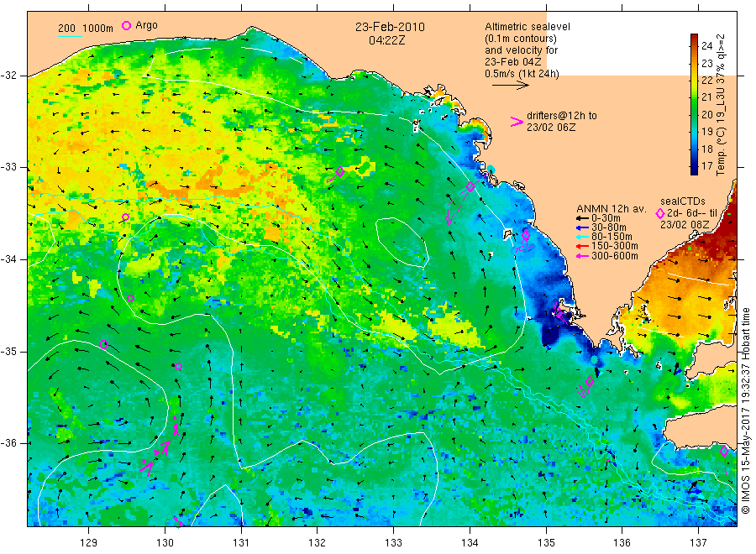756x554 pixels.
Task: Click the 'ANMN 12h av.' heading
Action: [x=611, y=209]
